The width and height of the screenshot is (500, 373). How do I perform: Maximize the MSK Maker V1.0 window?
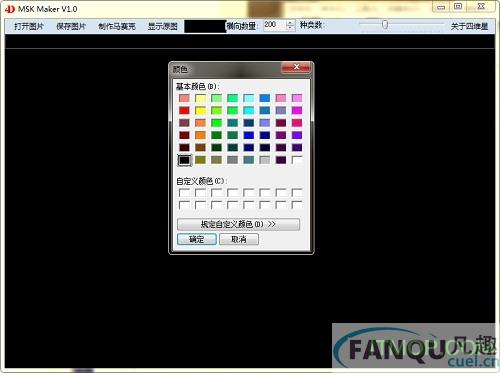458,7
